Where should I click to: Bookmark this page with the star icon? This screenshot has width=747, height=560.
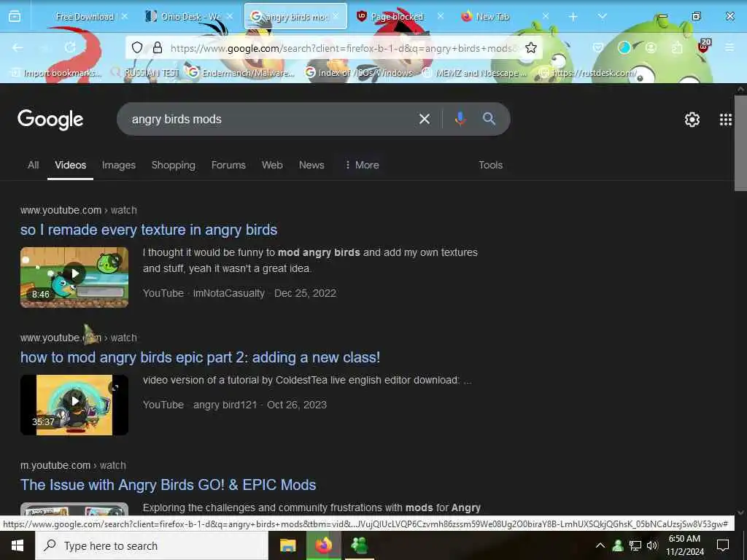click(531, 47)
